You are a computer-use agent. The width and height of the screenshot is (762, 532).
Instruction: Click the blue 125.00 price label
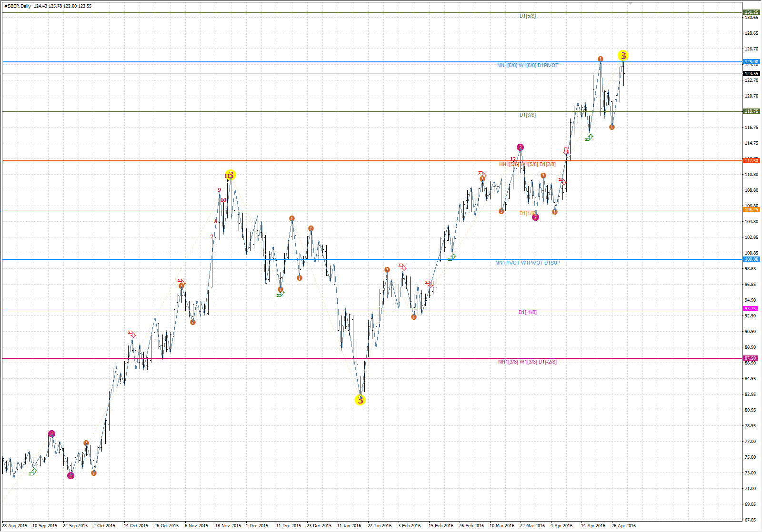[752, 62]
